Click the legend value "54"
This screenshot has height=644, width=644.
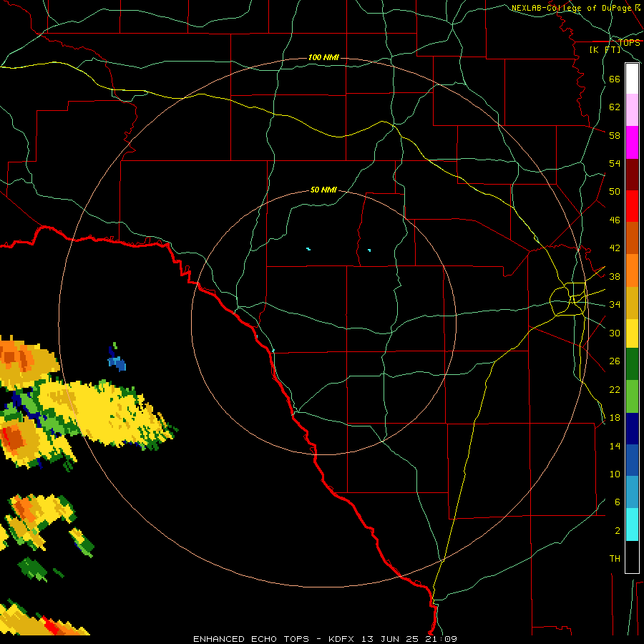615,163
